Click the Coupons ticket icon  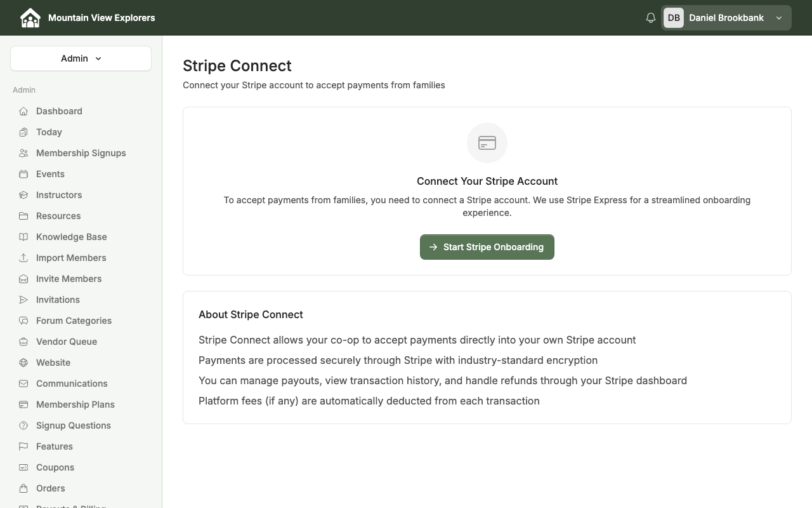point(23,467)
